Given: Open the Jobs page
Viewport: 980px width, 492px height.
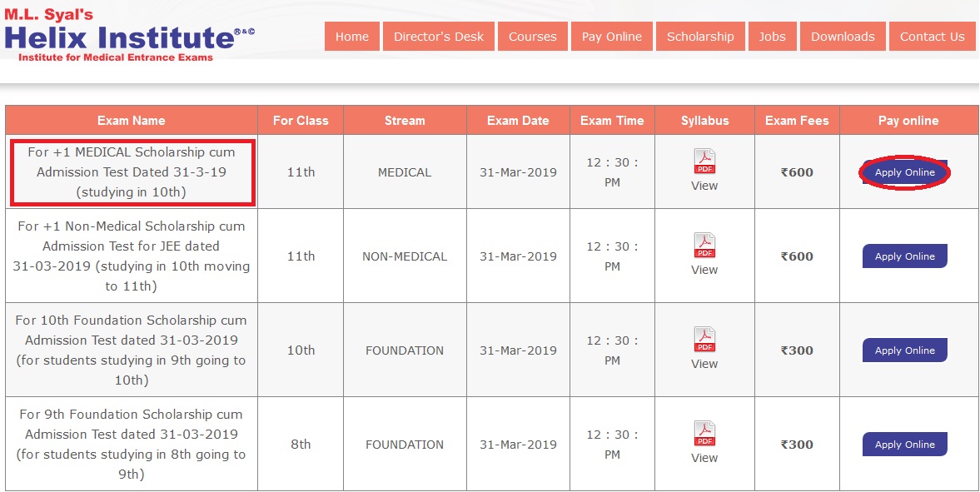Looking at the screenshot, I should 773,37.
